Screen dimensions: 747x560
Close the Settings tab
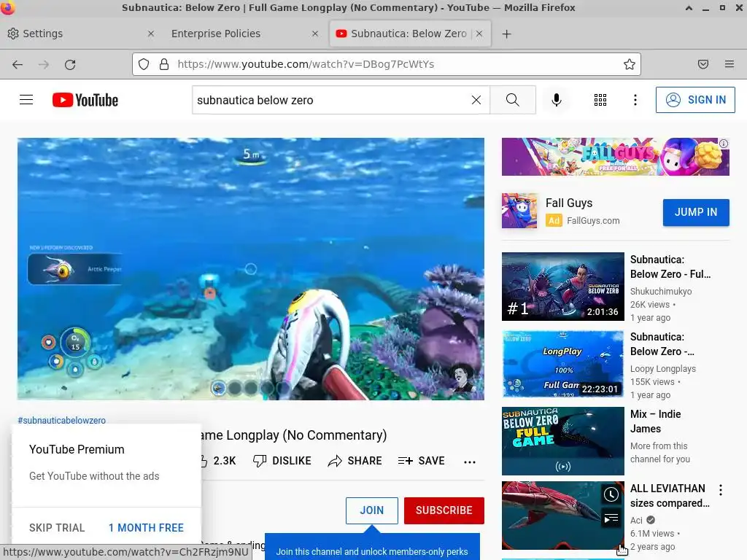[x=150, y=34]
